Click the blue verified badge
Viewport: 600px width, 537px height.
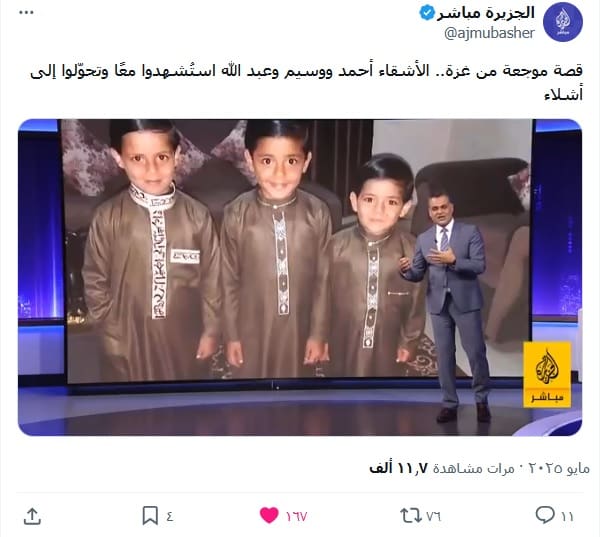pyautogui.click(x=427, y=13)
